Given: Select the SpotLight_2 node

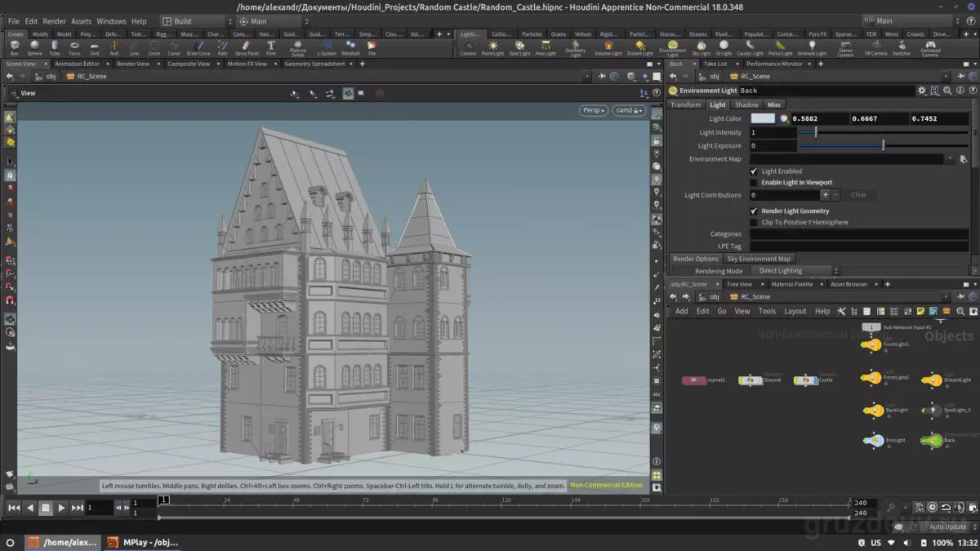Looking at the screenshot, I should (x=932, y=410).
